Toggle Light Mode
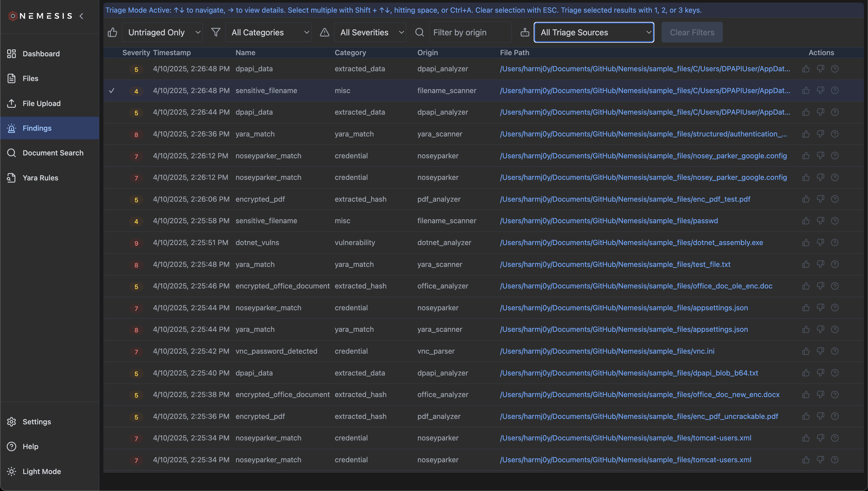The height and width of the screenshot is (491, 868). coord(41,471)
